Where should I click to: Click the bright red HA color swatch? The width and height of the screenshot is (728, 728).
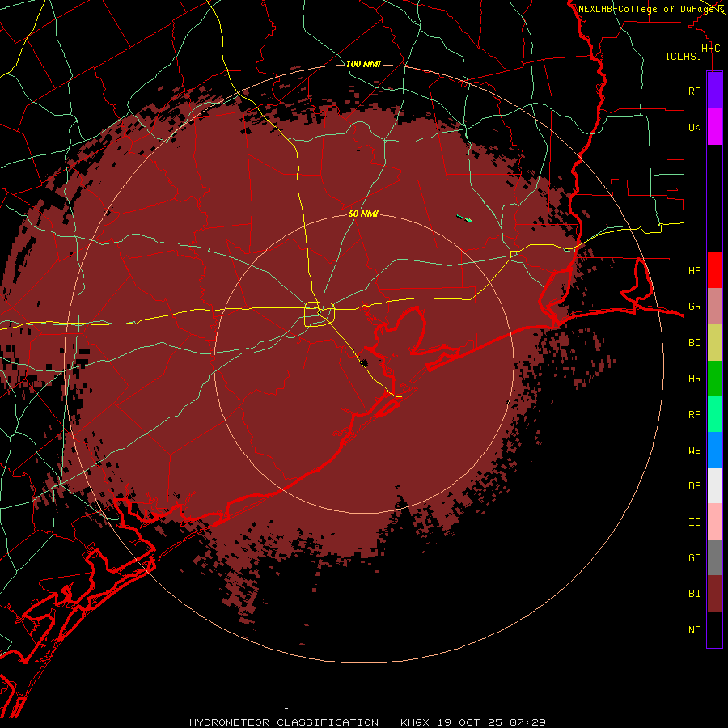coord(714,270)
